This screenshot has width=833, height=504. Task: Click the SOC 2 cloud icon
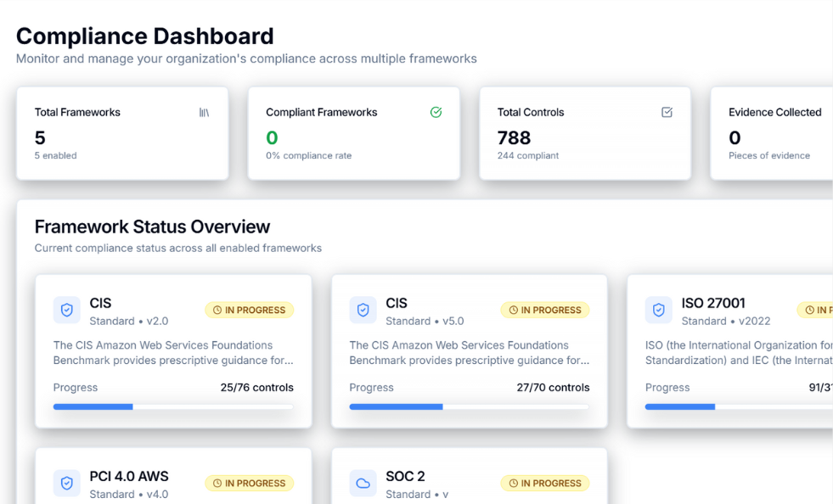[x=363, y=484]
